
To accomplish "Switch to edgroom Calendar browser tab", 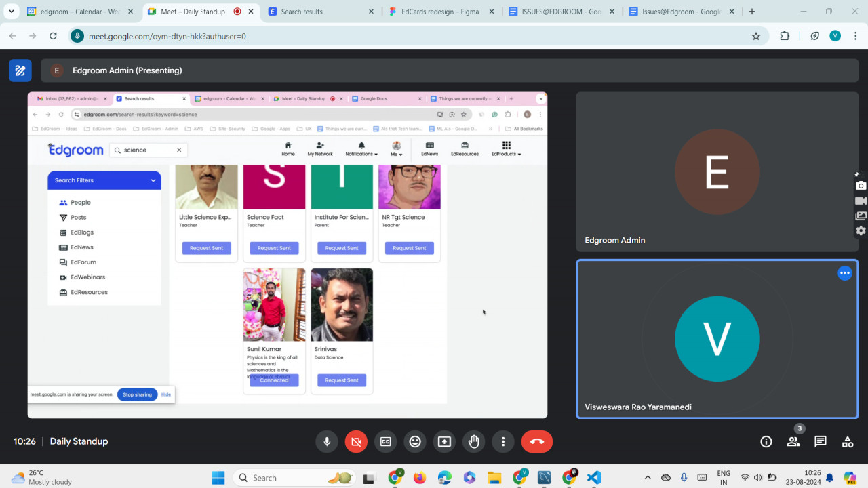I will coord(80,12).
